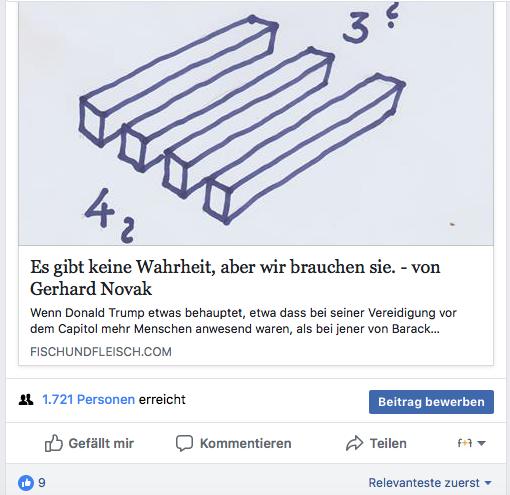Click the Teilen text label

click(388, 443)
